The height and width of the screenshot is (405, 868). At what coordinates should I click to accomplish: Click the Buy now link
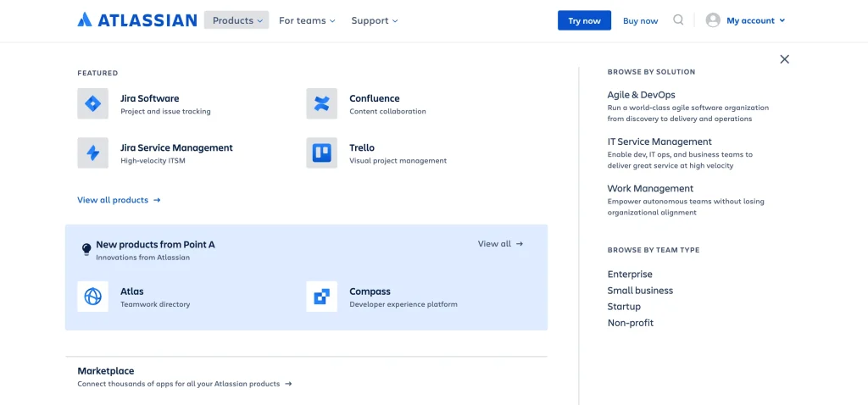640,20
